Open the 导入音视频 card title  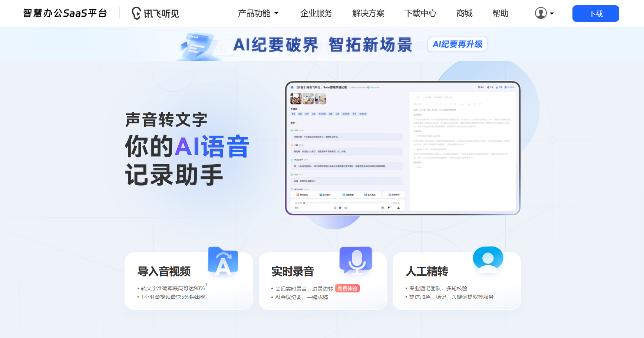pyautogui.click(x=164, y=271)
